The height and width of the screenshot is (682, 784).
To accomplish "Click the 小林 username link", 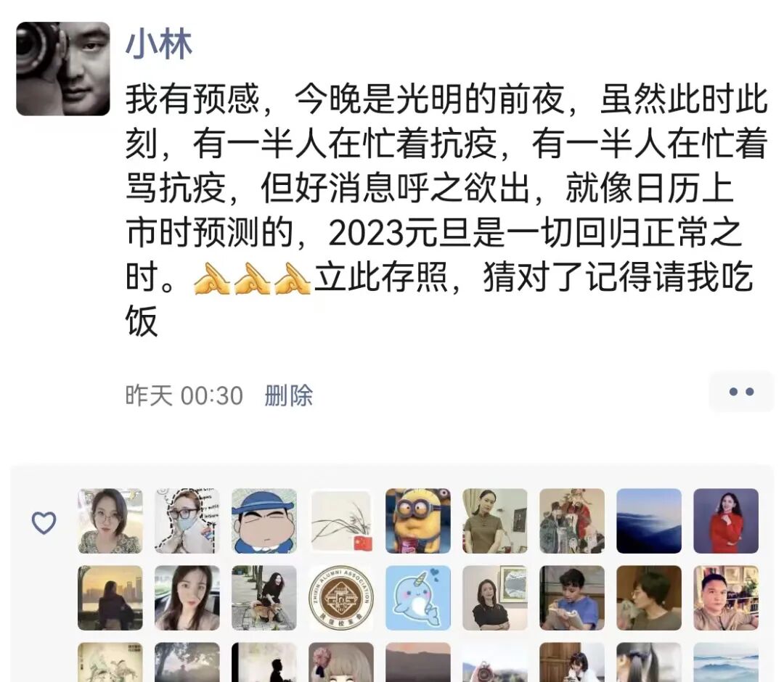I will coord(158,44).
